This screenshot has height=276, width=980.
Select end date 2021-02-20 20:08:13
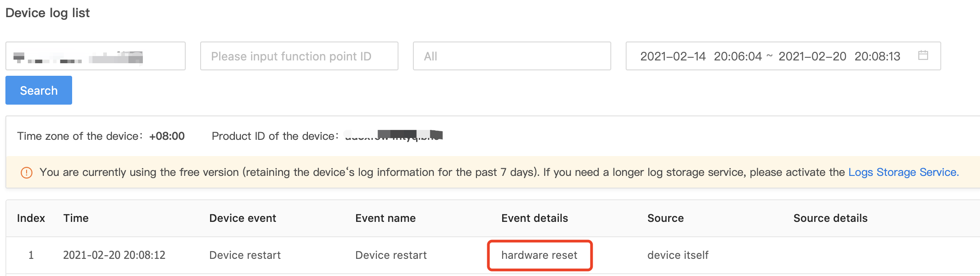839,56
